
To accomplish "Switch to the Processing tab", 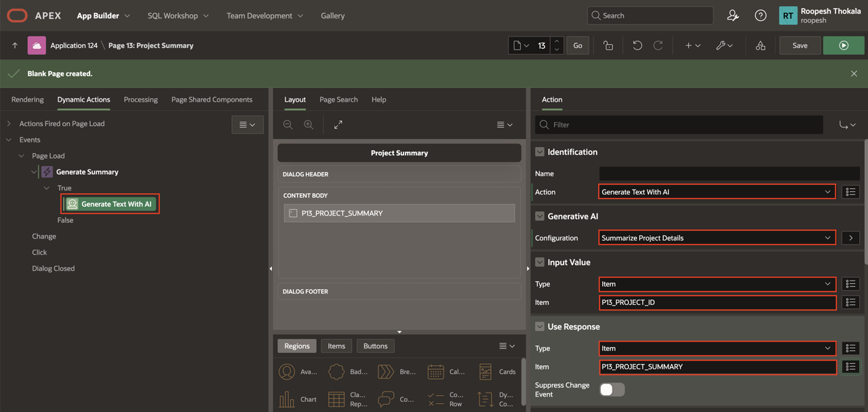I will (x=140, y=100).
